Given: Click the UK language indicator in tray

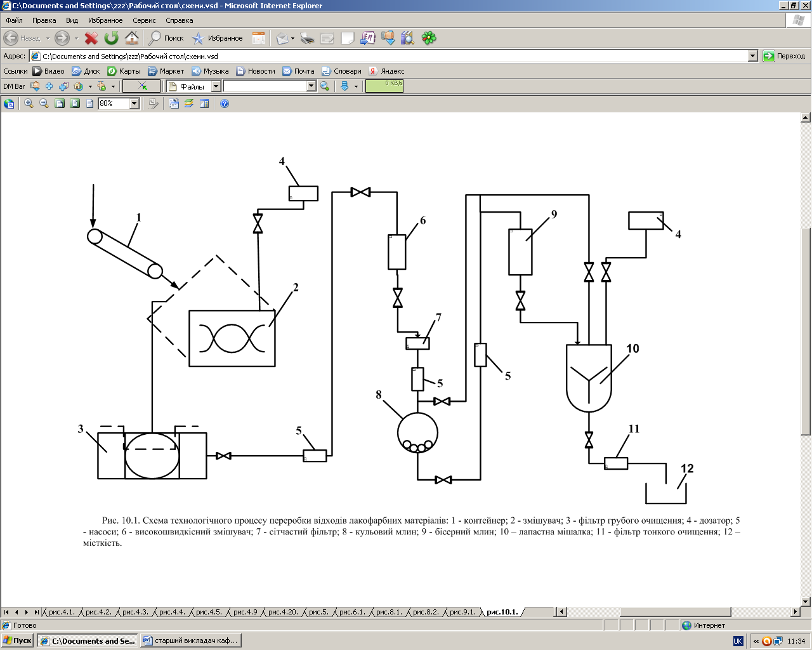Looking at the screenshot, I should click(x=738, y=641).
